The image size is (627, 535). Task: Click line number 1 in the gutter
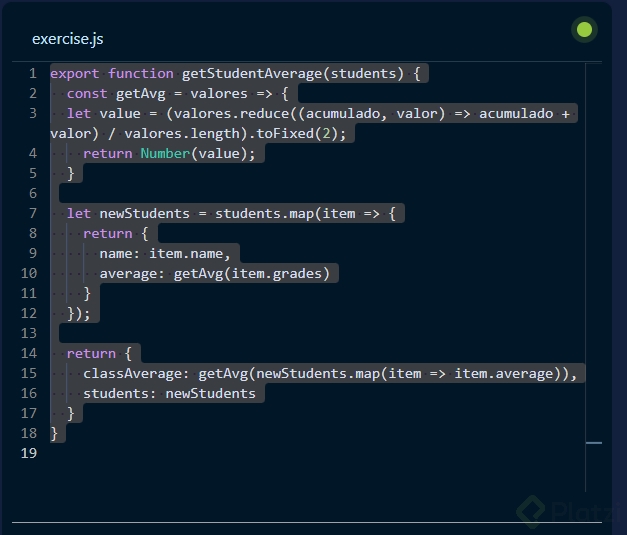click(32, 73)
